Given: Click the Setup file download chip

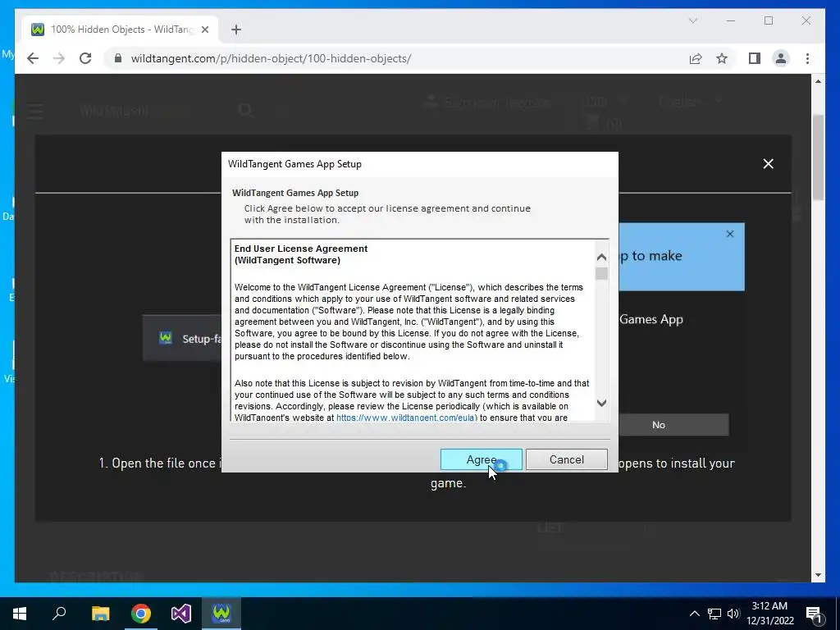Looking at the screenshot, I should tap(183, 339).
